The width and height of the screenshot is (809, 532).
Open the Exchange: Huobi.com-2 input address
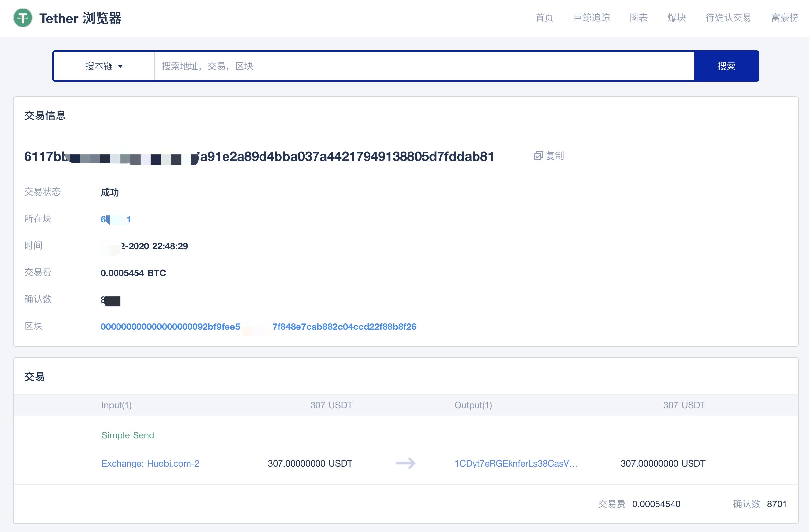point(150,463)
